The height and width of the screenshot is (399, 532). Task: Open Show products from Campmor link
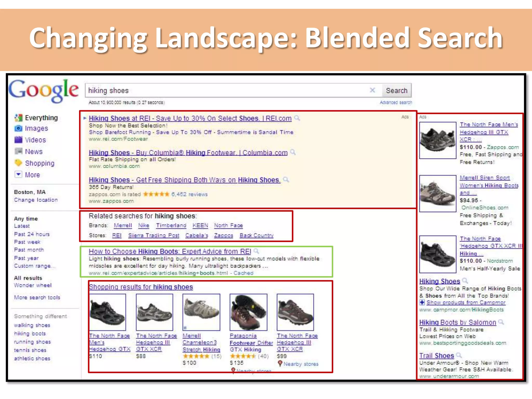(x=466, y=303)
